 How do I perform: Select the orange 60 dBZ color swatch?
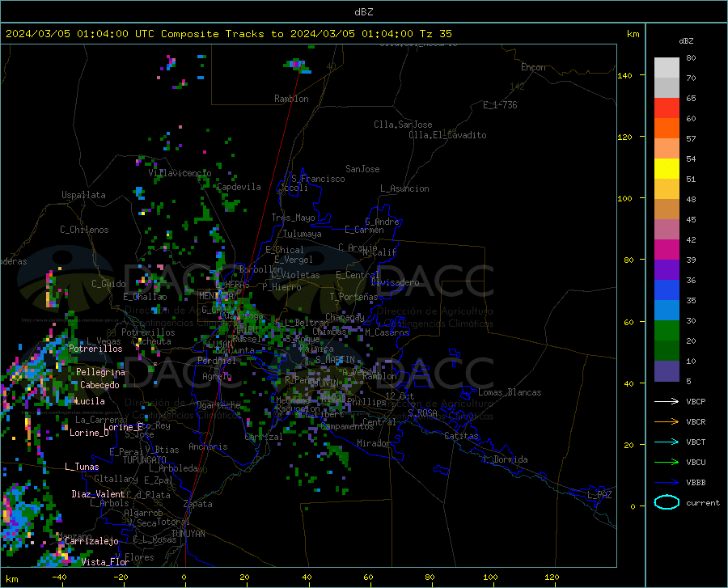pyautogui.click(x=667, y=129)
